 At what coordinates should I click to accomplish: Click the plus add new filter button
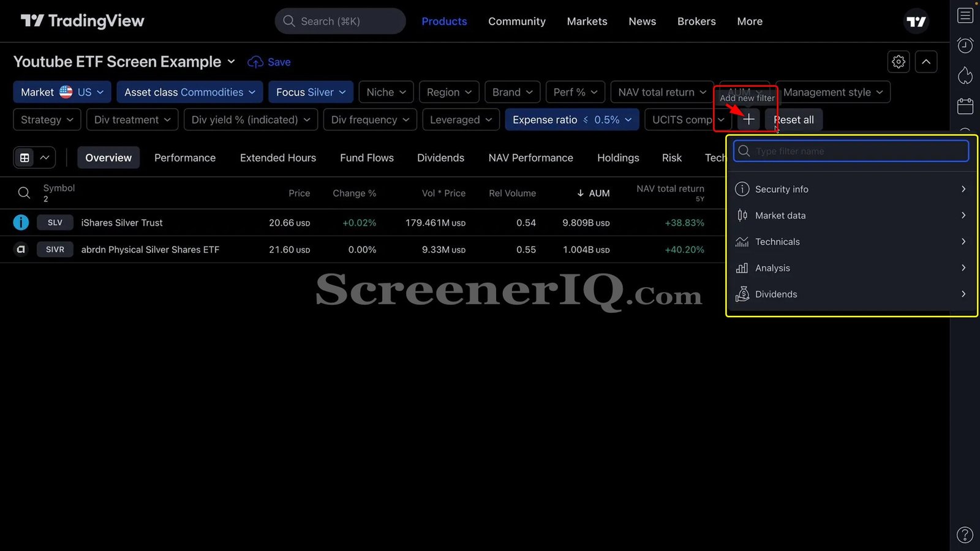748,119
